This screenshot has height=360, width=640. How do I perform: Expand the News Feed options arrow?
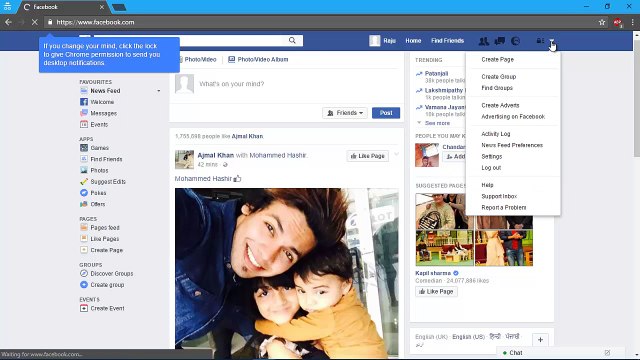pos(159,91)
